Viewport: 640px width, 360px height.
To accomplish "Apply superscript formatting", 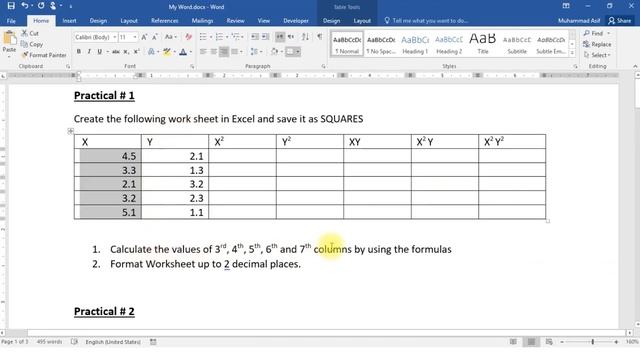I will [136, 52].
